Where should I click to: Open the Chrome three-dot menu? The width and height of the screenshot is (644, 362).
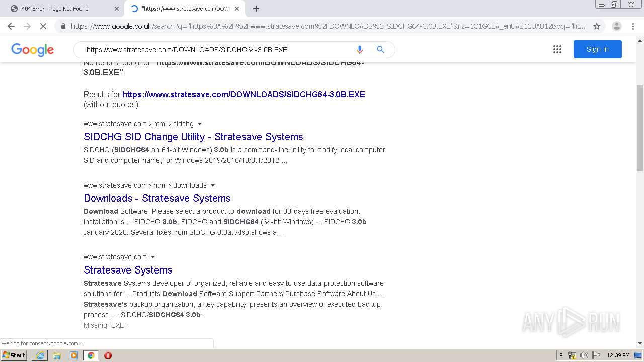click(633, 26)
